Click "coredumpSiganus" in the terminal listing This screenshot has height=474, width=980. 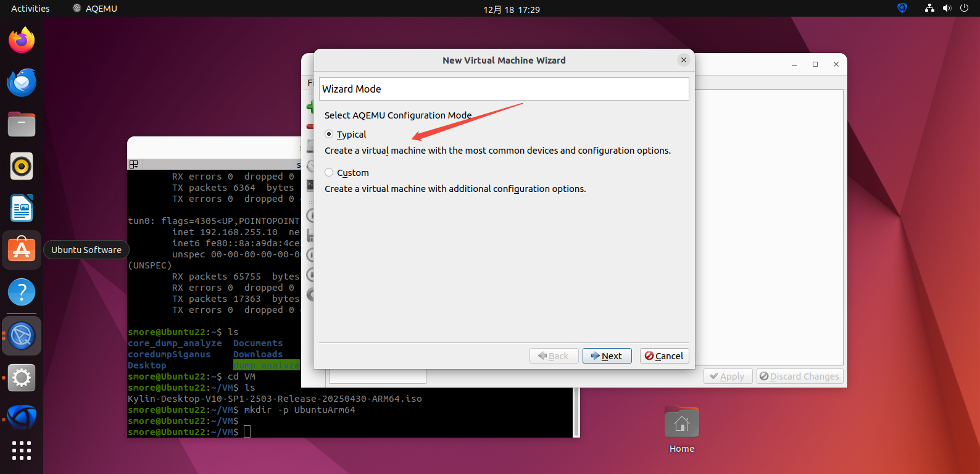click(169, 354)
